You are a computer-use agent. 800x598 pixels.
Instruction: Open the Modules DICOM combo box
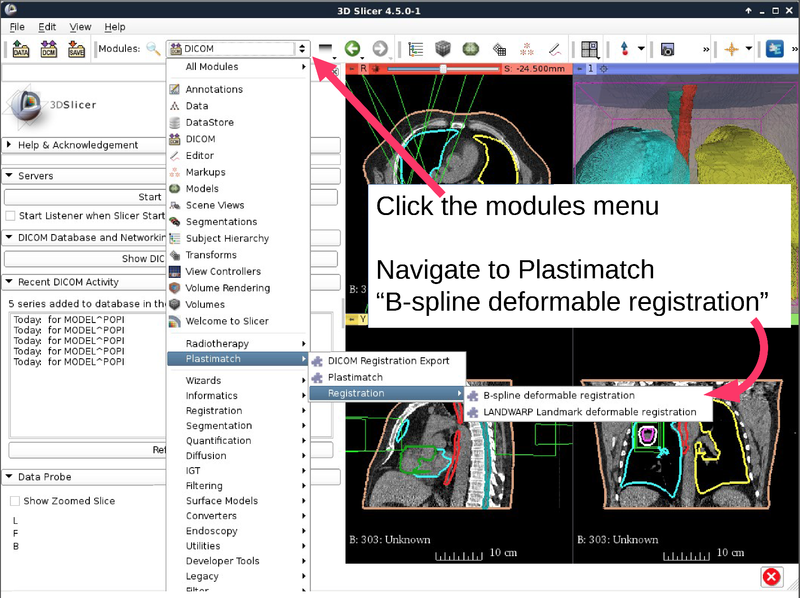(x=238, y=48)
